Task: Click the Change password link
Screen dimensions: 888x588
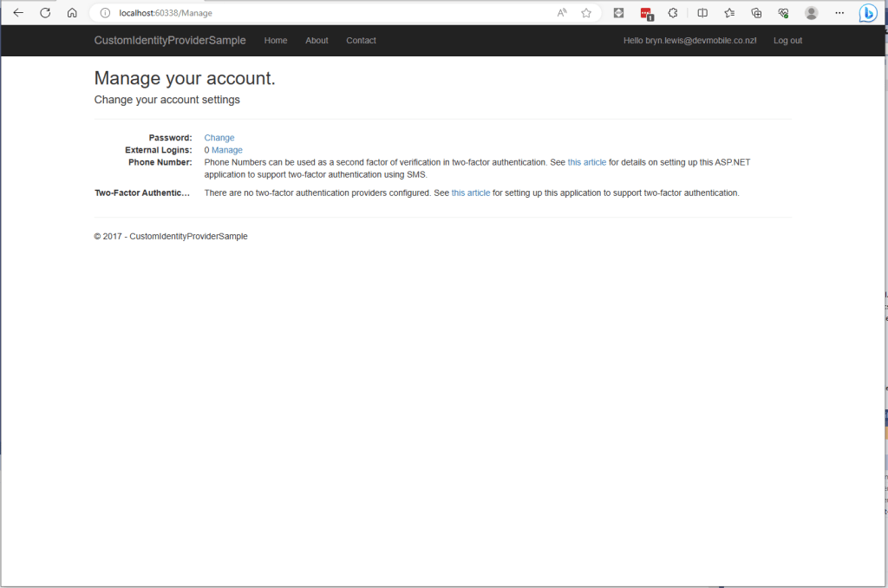Action: coord(219,138)
